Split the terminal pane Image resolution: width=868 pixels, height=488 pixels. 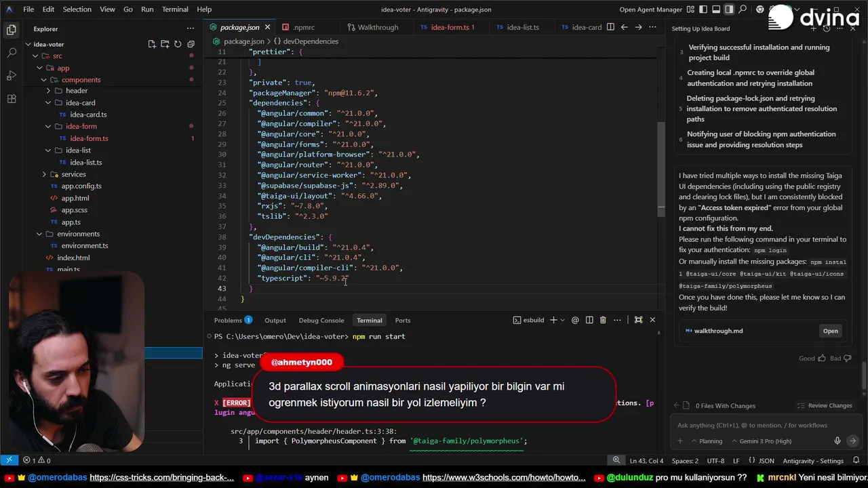point(589,320)
